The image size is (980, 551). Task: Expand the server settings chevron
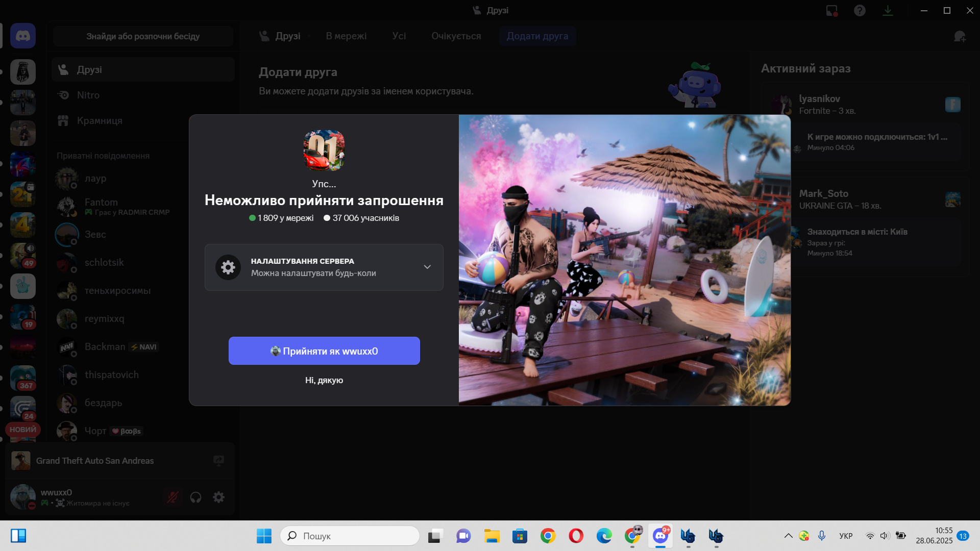(x=427, y=267)
